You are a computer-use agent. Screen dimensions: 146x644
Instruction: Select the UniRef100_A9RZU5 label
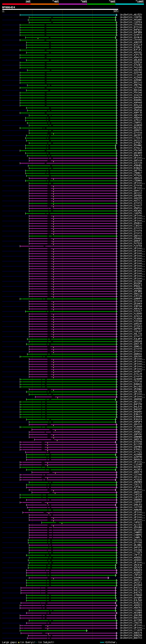pyautogui.click(x=131, y=42)
